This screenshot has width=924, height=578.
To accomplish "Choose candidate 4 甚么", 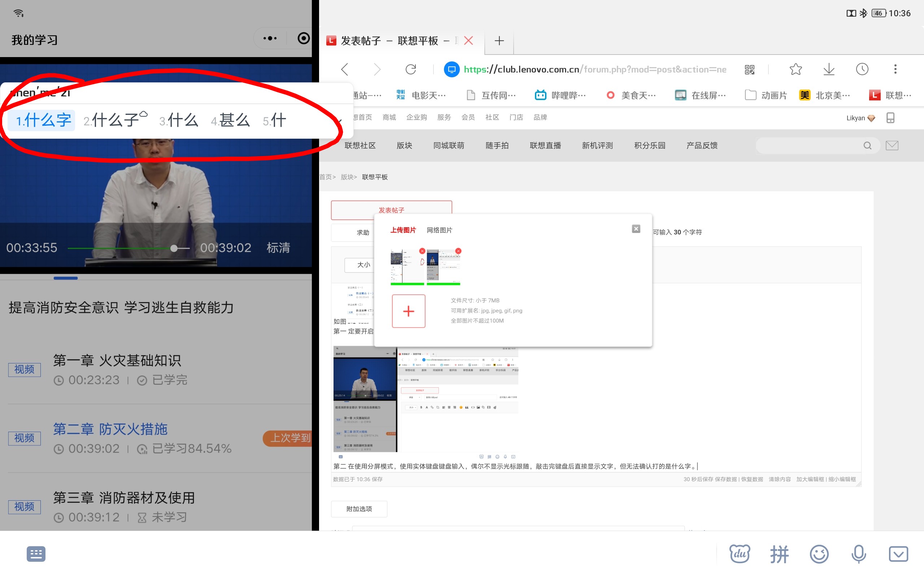I will click(230, 120).
